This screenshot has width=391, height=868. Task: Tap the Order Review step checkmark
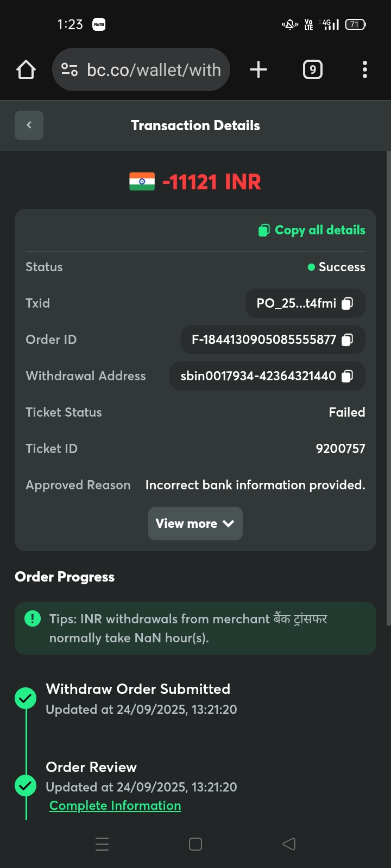[26, 785]
